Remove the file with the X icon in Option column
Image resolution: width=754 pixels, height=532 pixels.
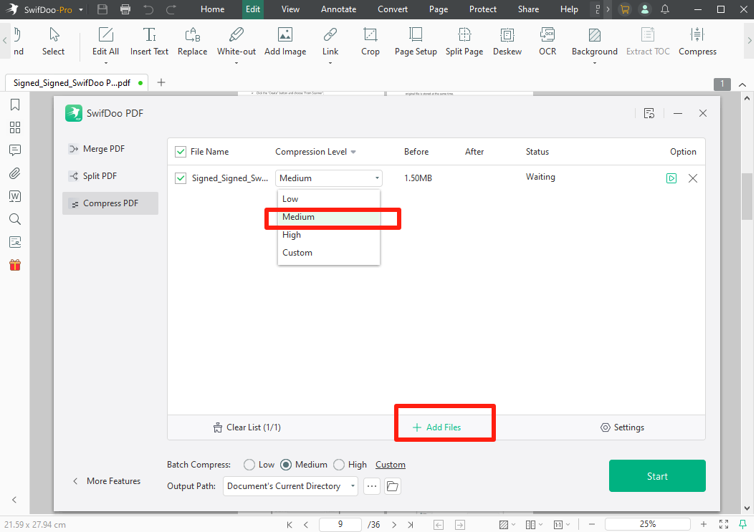(x=692, y=178)
